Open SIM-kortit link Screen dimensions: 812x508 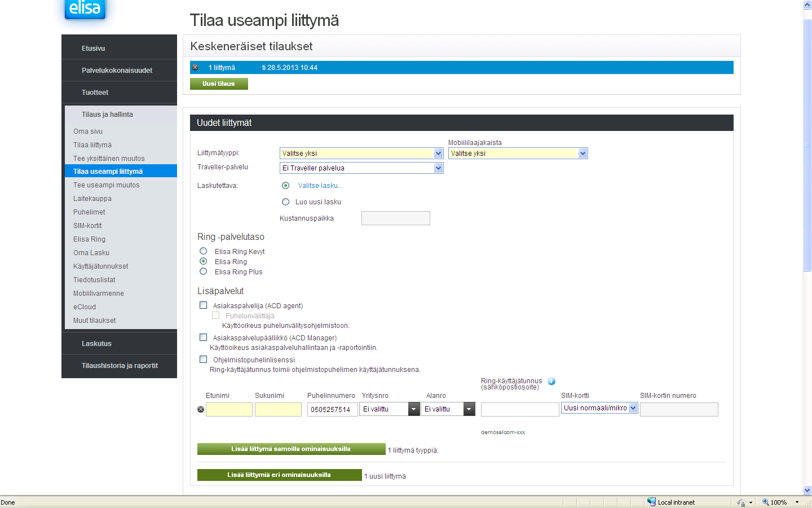[x=87, y=226]
